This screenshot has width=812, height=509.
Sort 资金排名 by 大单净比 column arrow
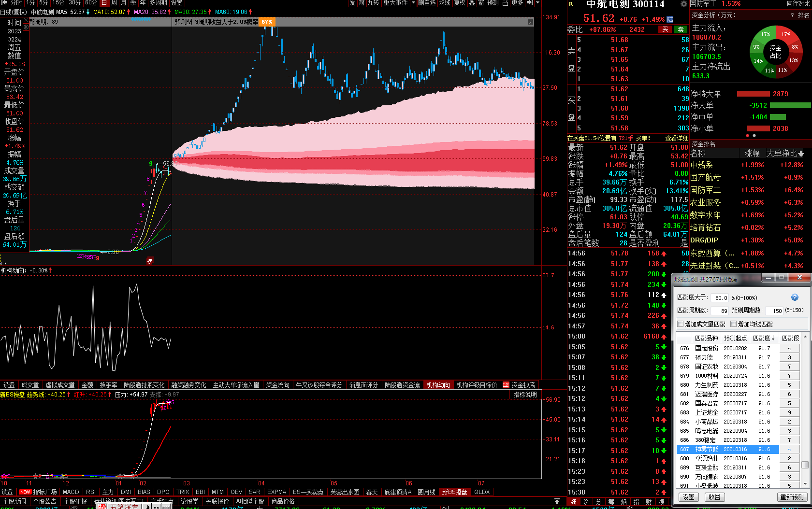(x=801, y=154)
